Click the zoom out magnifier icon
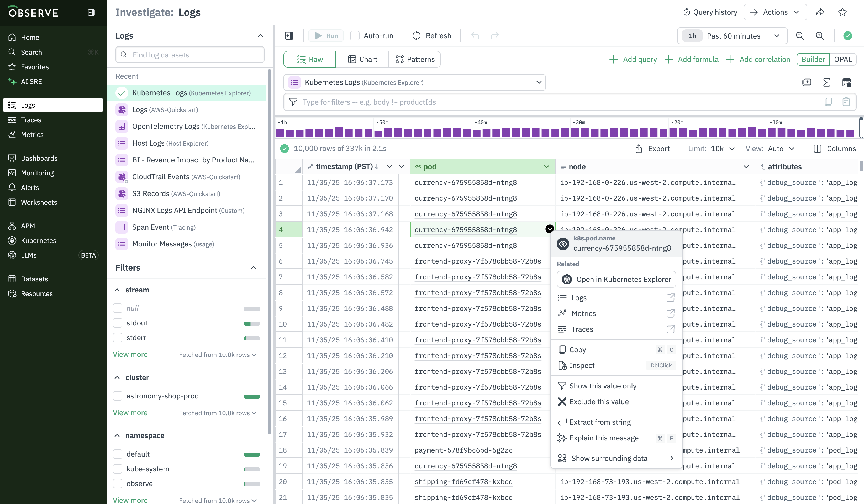Screen dimensions: 864x504 (799, 36)
